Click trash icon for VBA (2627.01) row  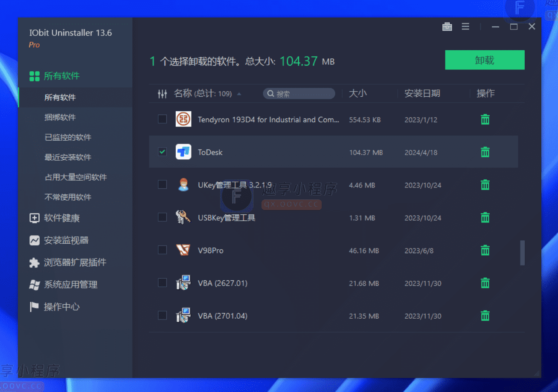pyautogui.click(x=485, y=283)
